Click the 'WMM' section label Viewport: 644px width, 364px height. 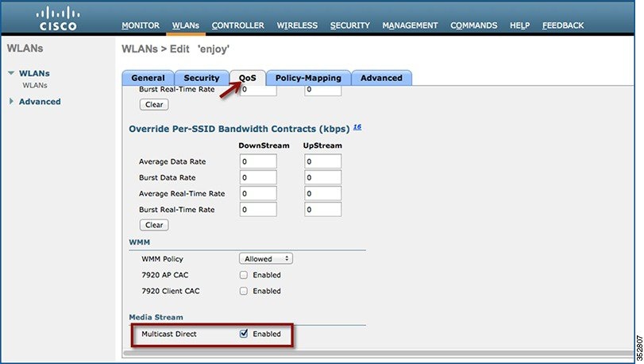(x=139, y=242)
